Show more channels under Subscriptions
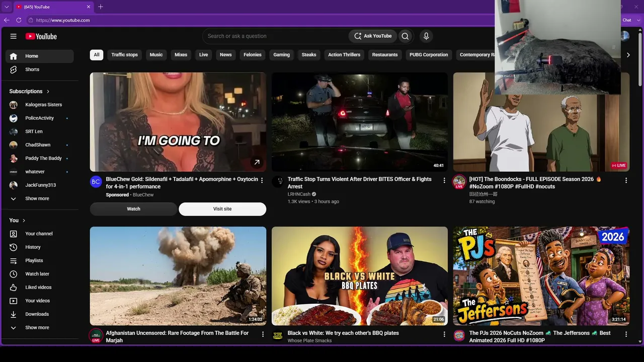Screen dimensions: 644x362 point(40,199)
